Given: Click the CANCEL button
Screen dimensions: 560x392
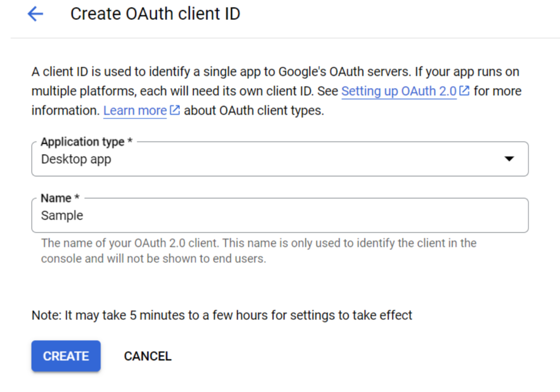Looking at the screenshot, I should click(148, 356).
